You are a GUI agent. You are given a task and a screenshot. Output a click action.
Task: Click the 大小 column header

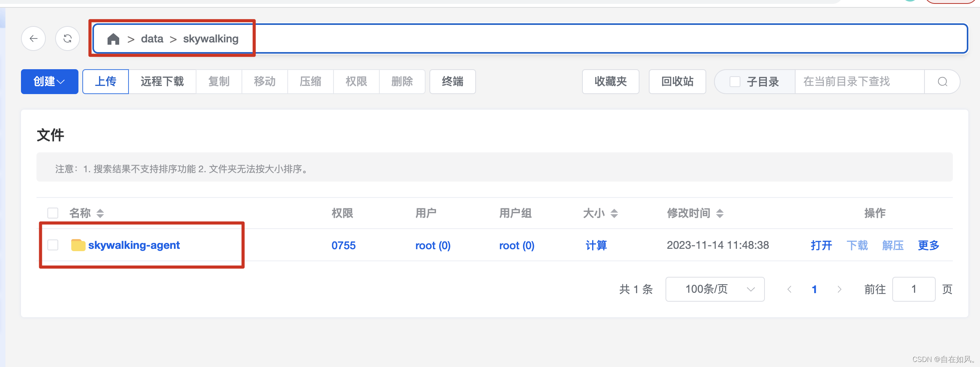point(594,213)
